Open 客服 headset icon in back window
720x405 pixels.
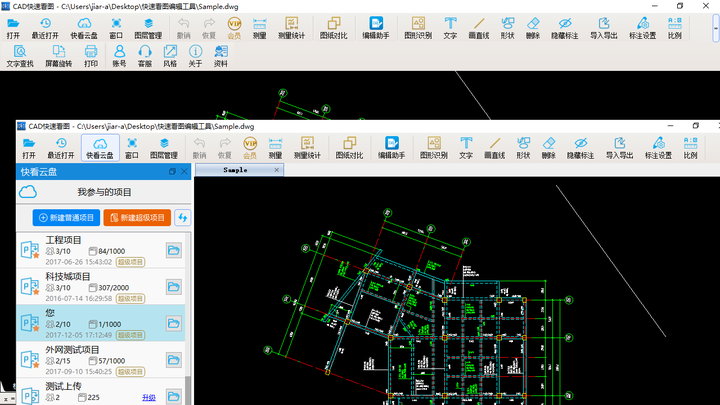(x=145, y=56)
